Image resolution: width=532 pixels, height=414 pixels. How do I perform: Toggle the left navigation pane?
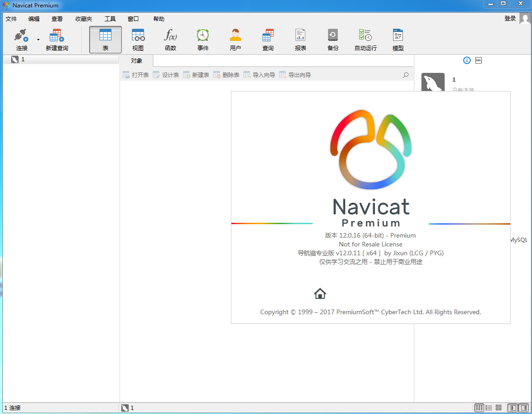513,408
